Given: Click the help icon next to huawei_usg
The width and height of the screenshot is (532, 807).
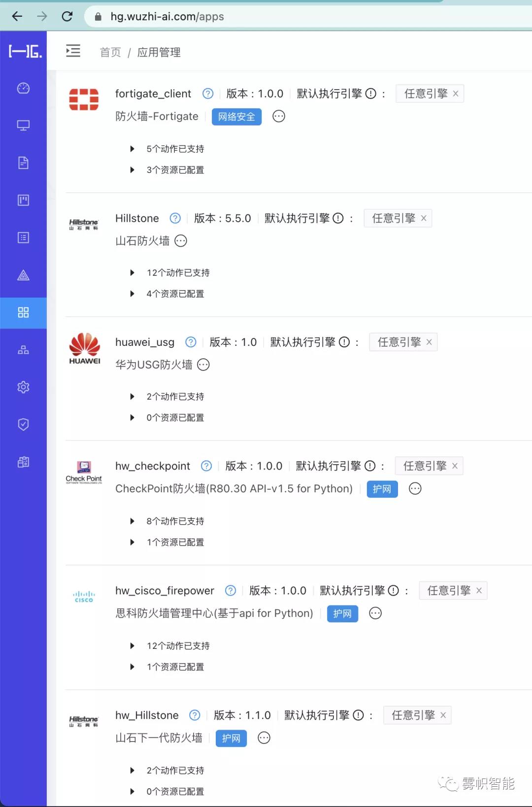Looking at the screenshot, I should (191, 342).
